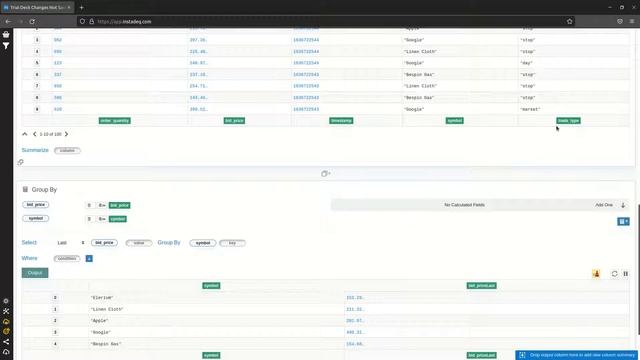Click timestamp column footer tag

(x=341, y=121)
